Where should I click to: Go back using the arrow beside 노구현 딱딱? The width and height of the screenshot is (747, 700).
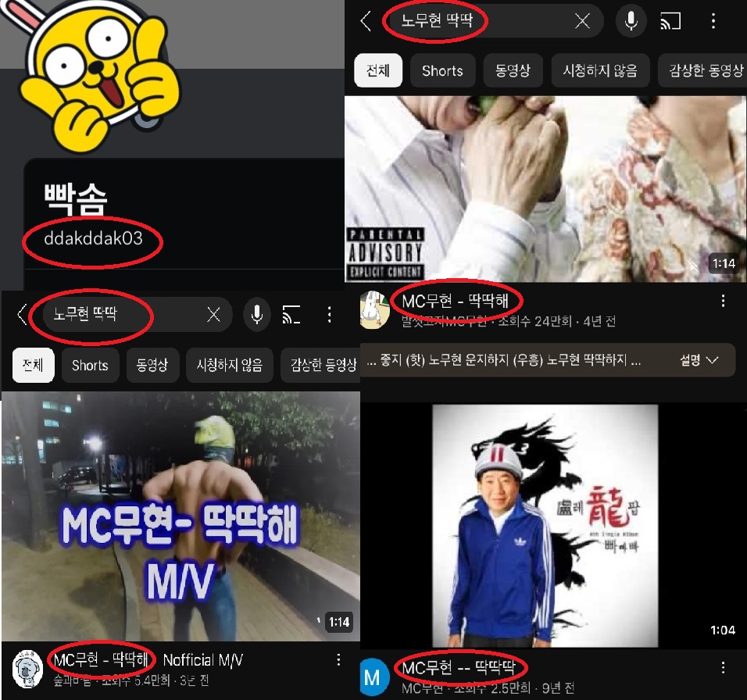point(22,315)
